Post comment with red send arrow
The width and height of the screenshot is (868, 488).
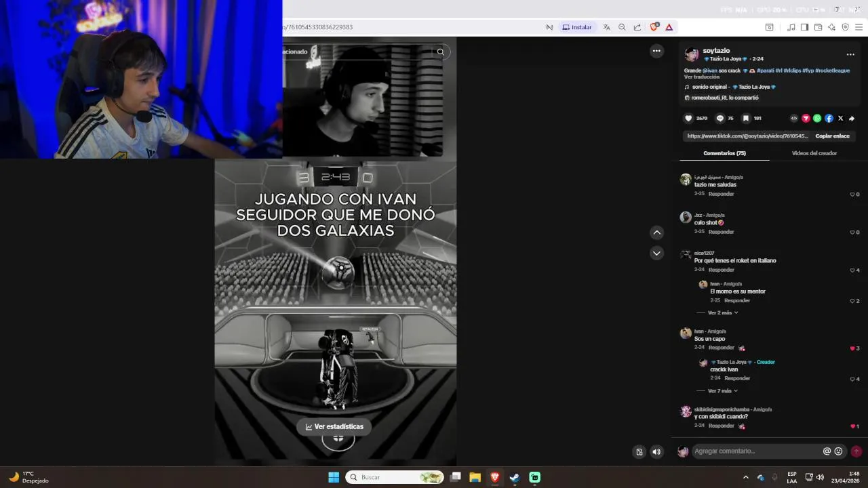[x=856, y=451]
